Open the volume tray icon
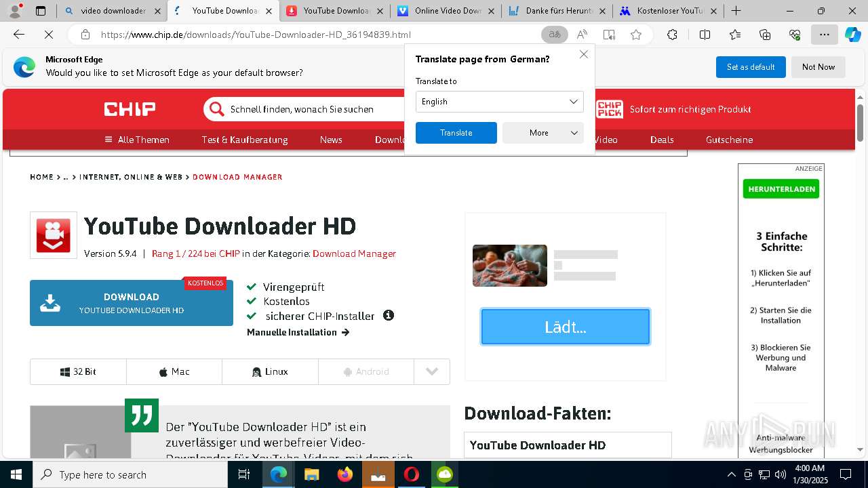Screen dimensions: 868x488 tap(780, 474)
